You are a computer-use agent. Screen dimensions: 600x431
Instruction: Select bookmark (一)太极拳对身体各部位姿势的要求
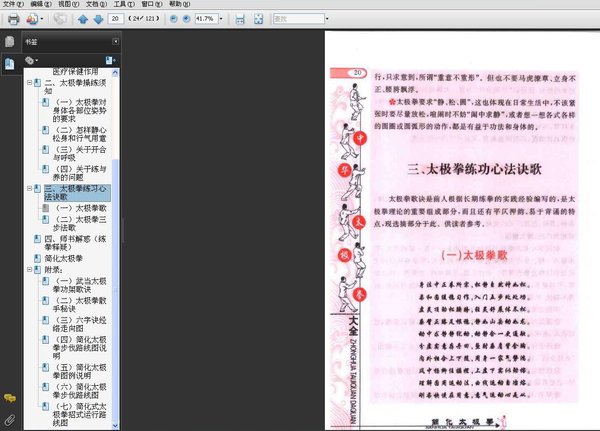80,111
